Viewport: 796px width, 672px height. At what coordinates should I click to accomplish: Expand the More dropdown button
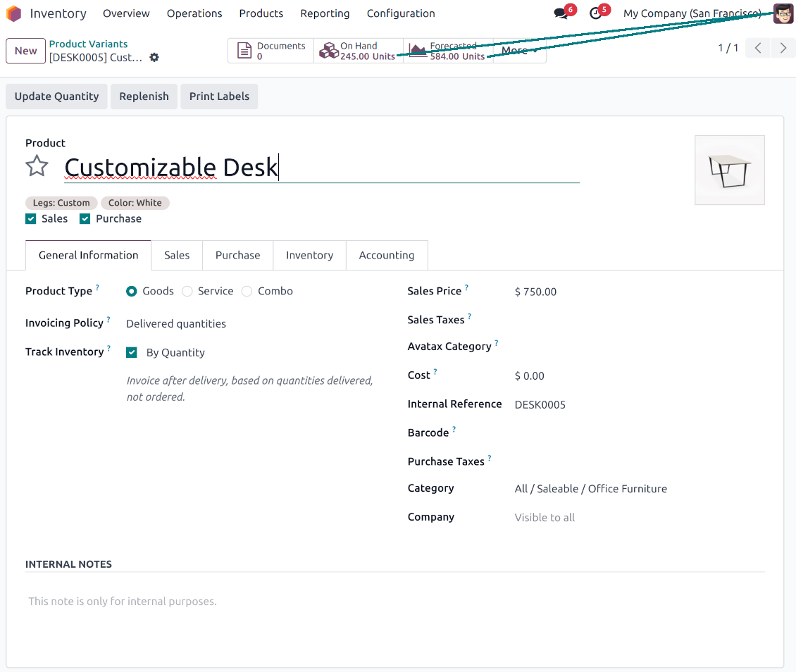pos(519,51)
